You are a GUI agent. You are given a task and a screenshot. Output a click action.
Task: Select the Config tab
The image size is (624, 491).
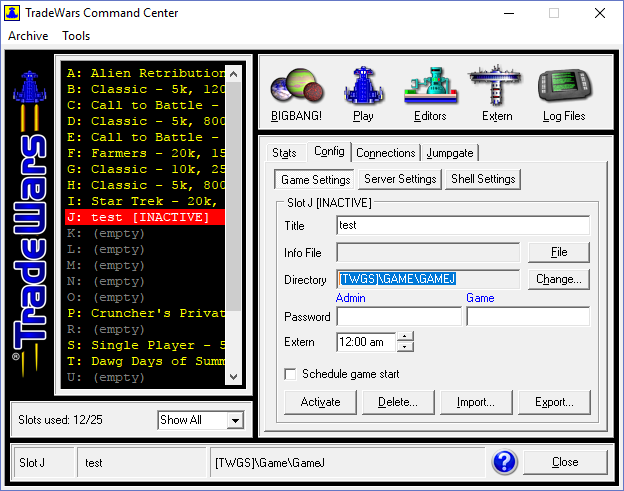point(329,151)
